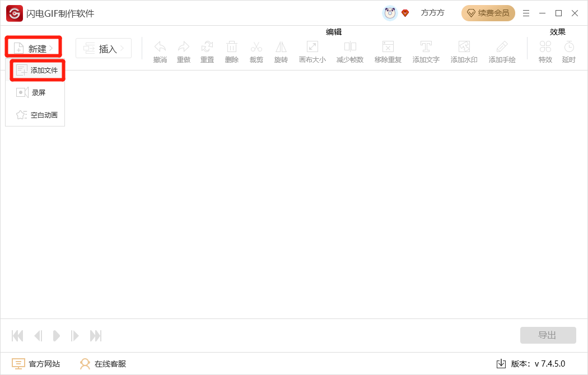This screenshot has width=588, height=375.
Task: Select 空白动画 blank animation option
Action: [40, 115]
